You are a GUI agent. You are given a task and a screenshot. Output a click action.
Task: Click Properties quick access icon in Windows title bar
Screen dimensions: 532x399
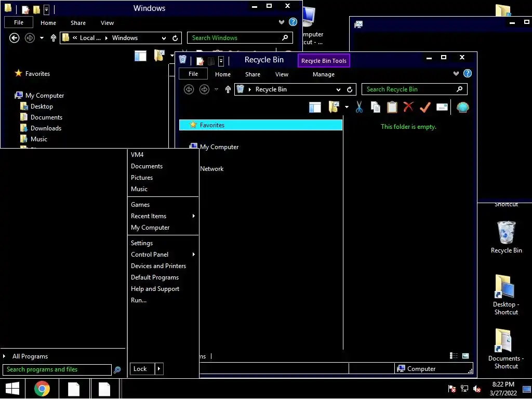tap(25, 9)
